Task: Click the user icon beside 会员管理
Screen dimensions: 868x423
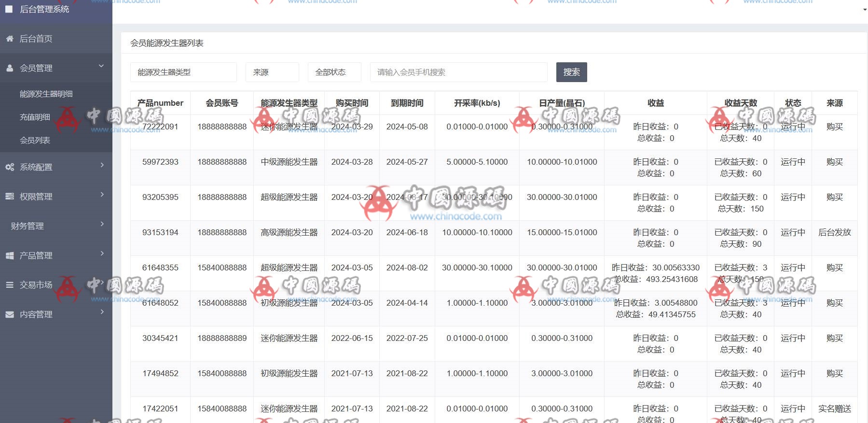Action: (x=10, y=68)
